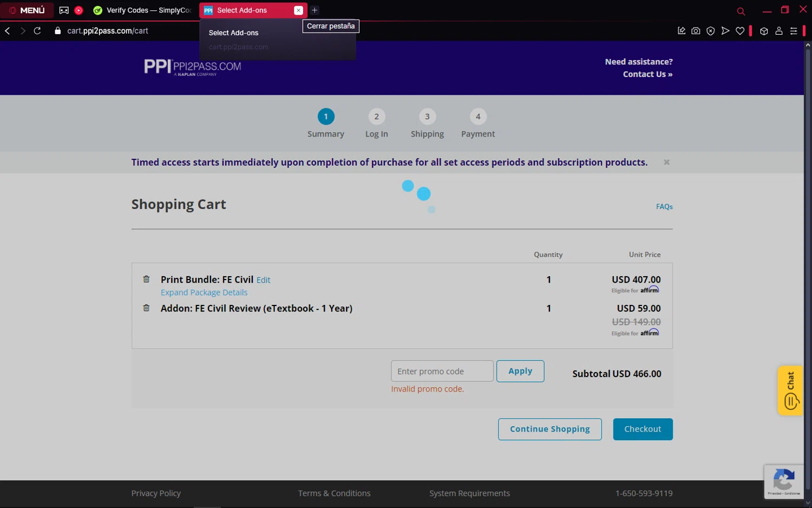The image size is (812, 508).
Task: Click the 'USD 59.00' addon price
Action: pos(639,308)
